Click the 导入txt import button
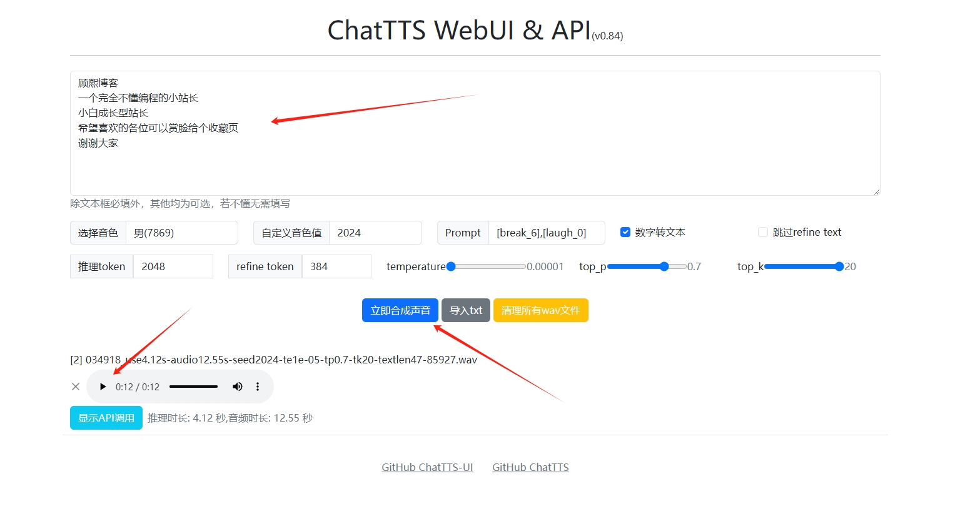 coord(465,310)
